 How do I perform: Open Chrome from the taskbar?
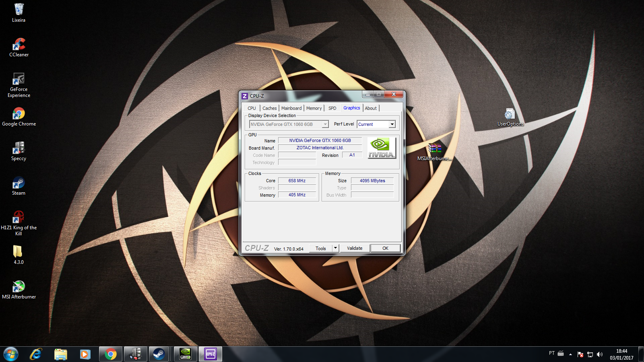tap(110, 354)
